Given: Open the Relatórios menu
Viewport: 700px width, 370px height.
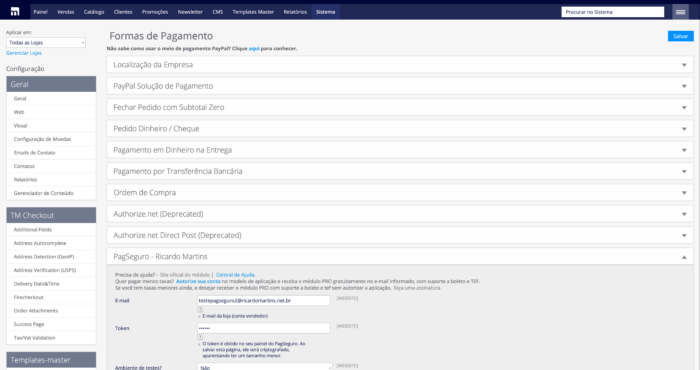Looking at the screenshot, I should click(295, 12).
